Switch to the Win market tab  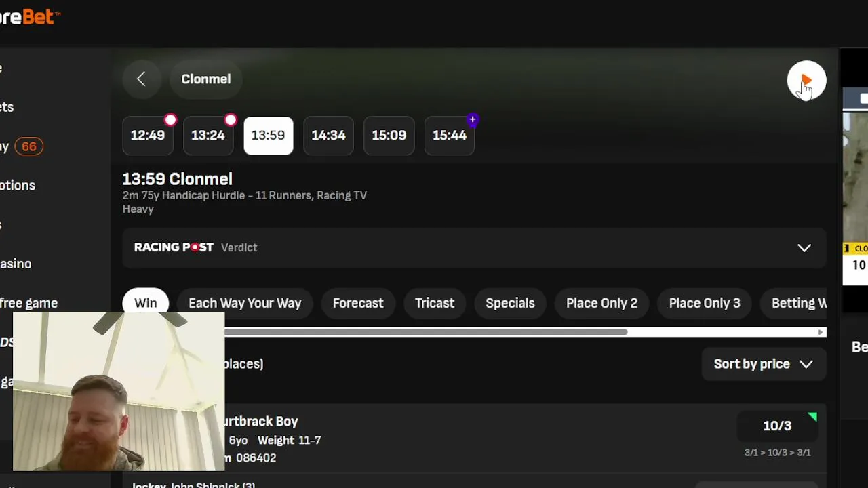[x=145, y=303]
